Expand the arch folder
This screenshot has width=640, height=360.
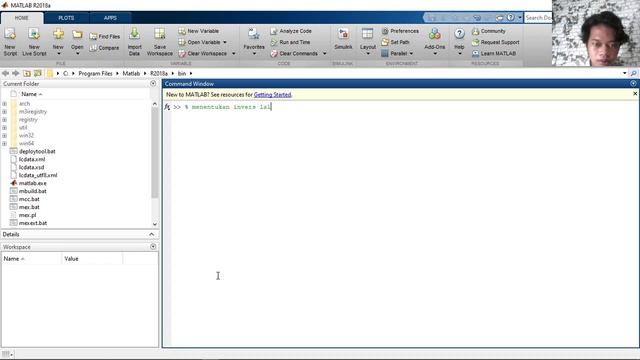pos(4,104)
